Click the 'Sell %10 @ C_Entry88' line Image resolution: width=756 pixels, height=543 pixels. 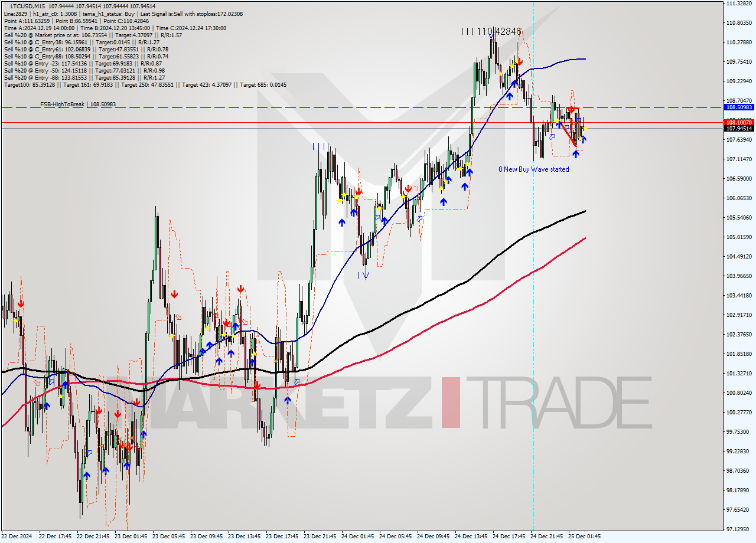(x=86, y=56)
